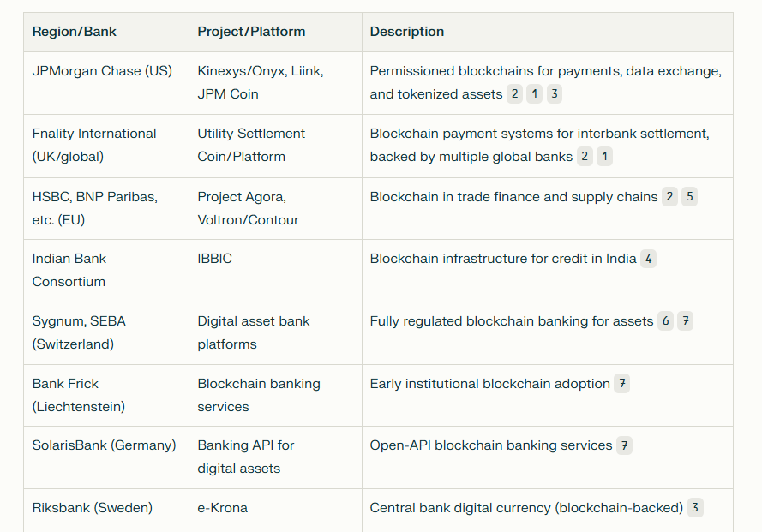Open citation 2 in Fnality International row
Viewport: 762px width, 532px height.
tap(585, 157)
